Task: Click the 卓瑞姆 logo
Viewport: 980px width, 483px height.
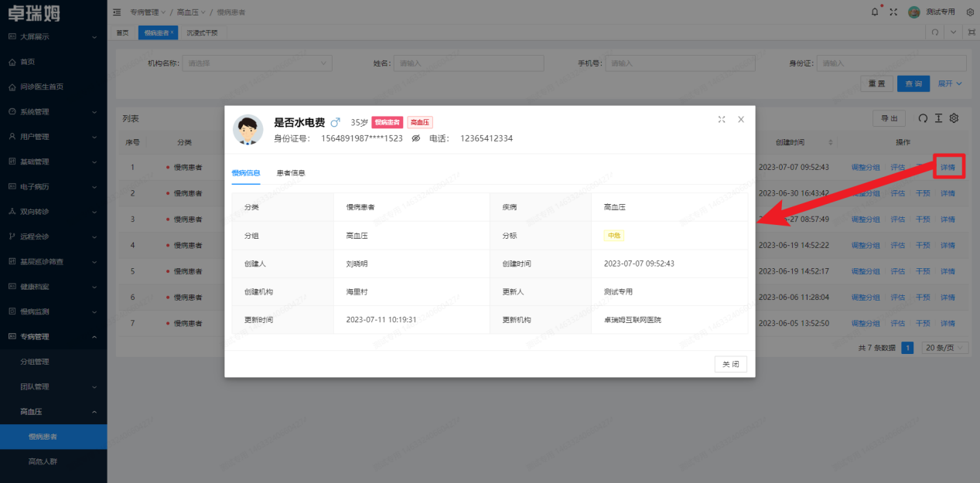Action: (x=32, y=12)
